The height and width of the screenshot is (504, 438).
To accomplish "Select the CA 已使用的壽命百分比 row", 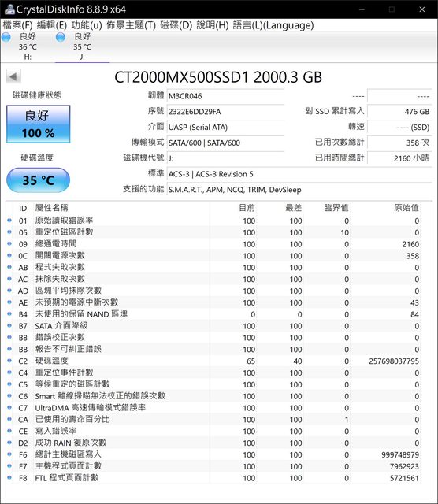I will click(x=219, y=420).
